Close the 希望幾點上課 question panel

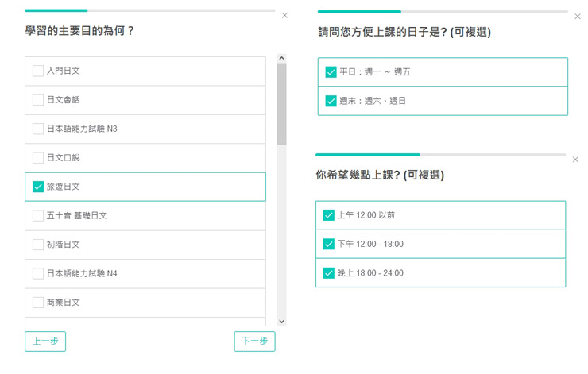[575, 160]
